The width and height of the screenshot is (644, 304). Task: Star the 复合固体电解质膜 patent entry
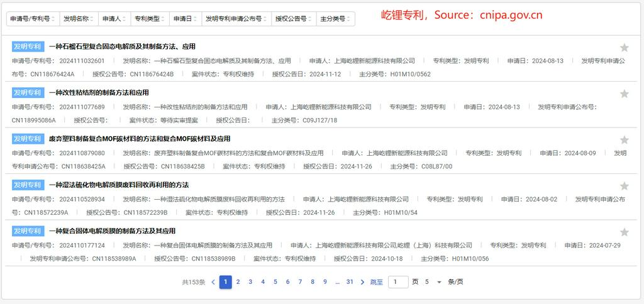[624, 232]
